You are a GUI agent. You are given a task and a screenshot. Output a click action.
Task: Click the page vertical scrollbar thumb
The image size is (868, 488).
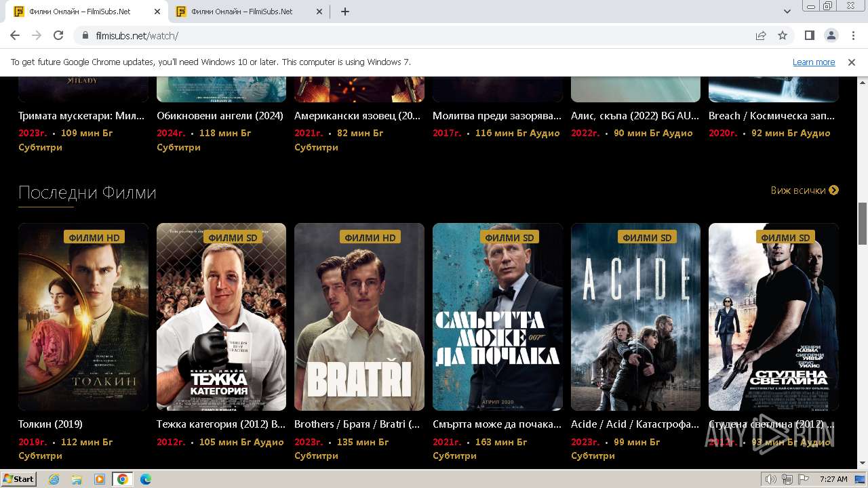coord(863,223)
